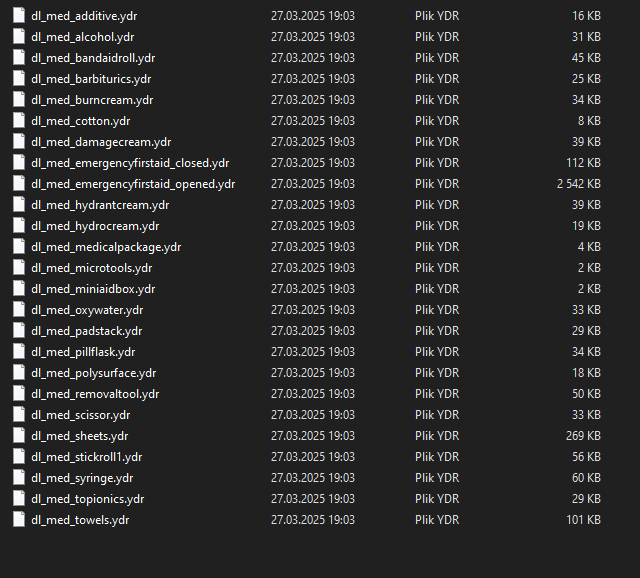Screen dimensions: 640x578
Task: Click file name dl_med_medicalpackage.ydr
Action: [106, 247]
